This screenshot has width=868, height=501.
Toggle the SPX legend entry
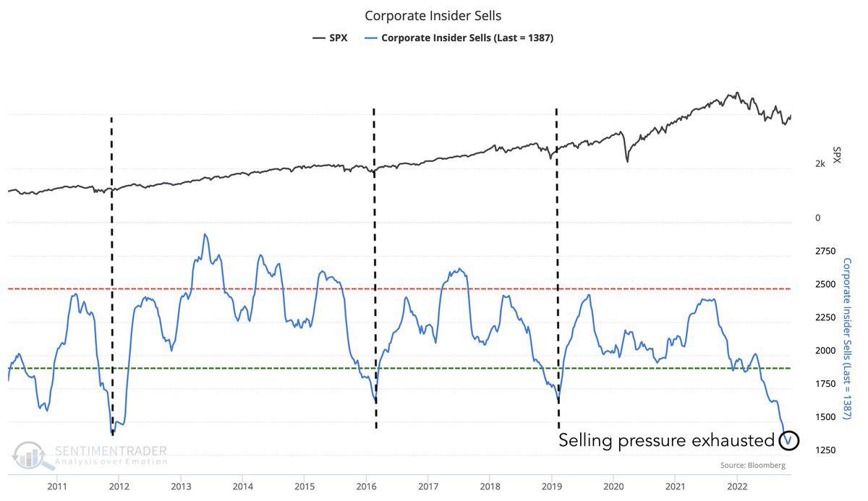(x=329, y=38)
